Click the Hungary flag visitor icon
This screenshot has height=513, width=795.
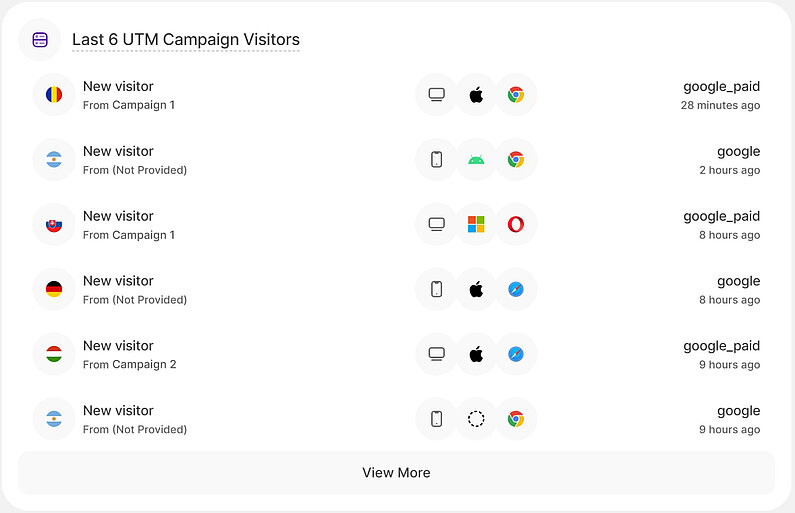pos(54,354)
